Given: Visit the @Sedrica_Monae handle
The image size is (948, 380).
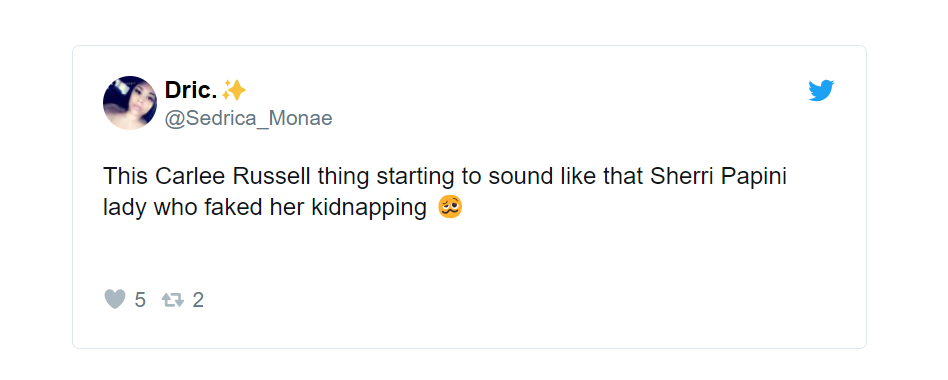Looking at the screenshot, I should pos(248,118).
